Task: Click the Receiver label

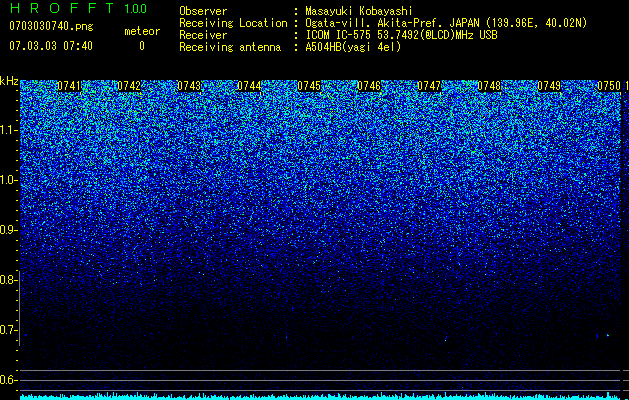Action: [x=203, y=35]
